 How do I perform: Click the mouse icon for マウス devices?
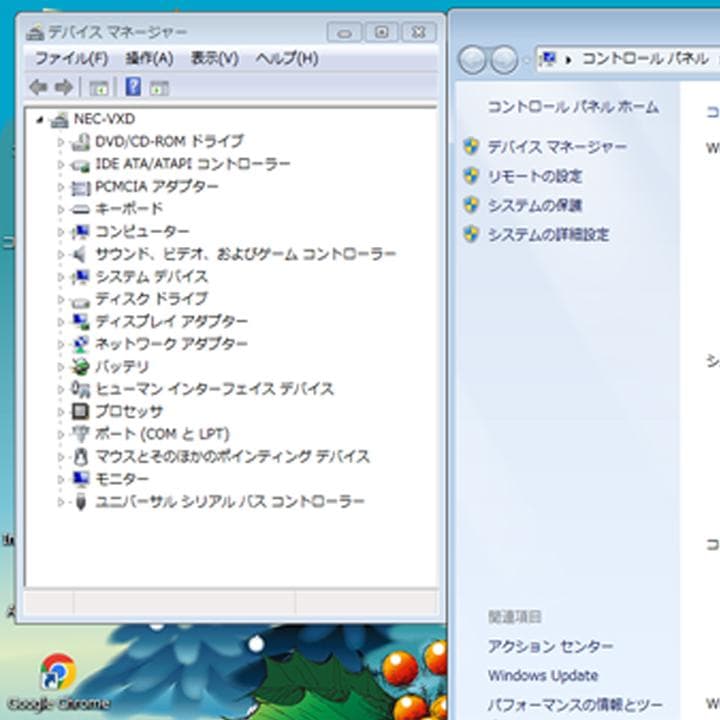(80, 457)
